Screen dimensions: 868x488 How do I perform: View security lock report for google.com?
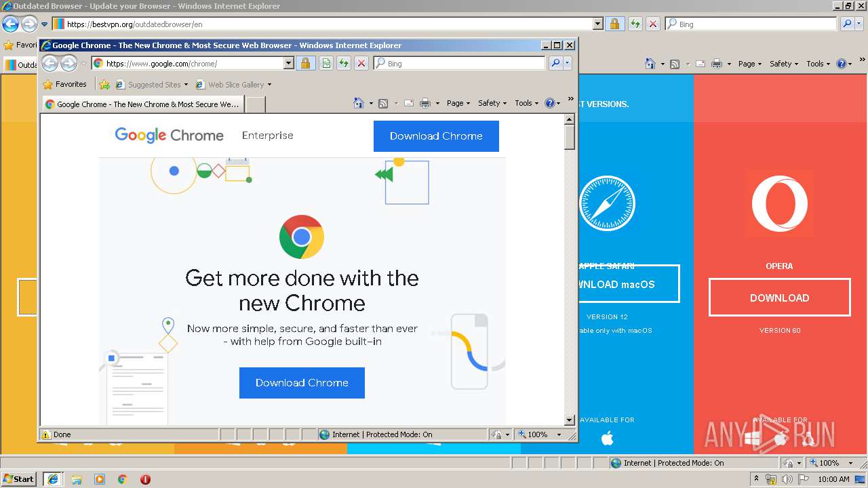305,64
